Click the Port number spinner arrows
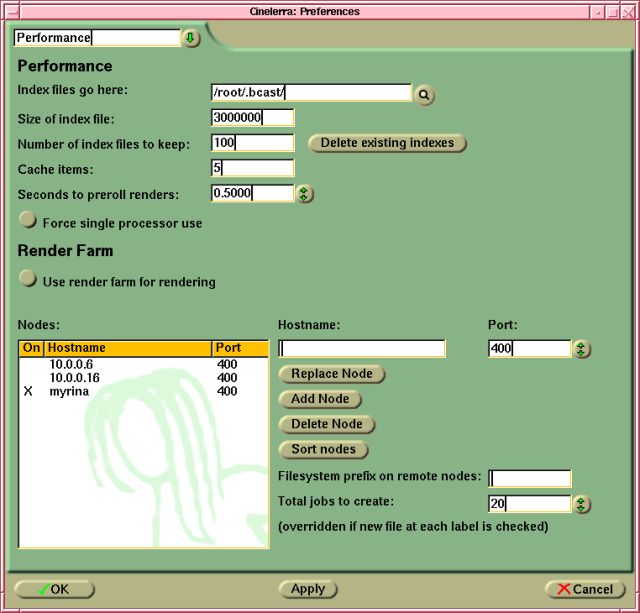This screenshot has height=613, width=640. click(582, 349)
